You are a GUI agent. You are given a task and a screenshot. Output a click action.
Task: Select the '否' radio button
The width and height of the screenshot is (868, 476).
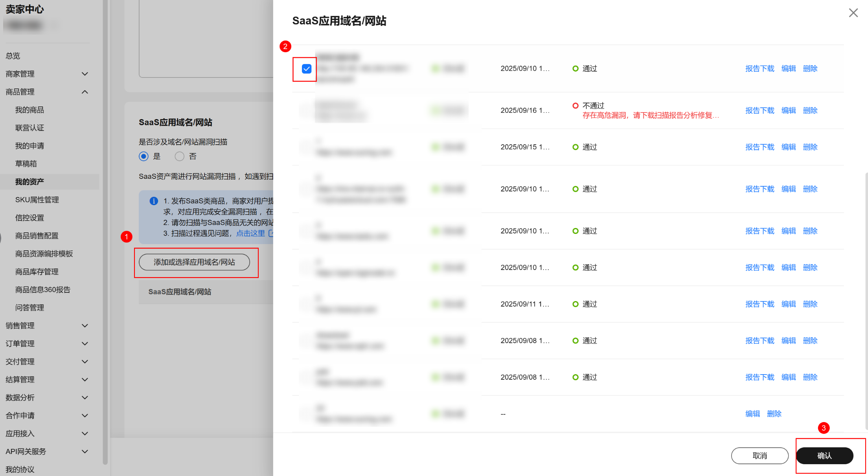[180, 156]
